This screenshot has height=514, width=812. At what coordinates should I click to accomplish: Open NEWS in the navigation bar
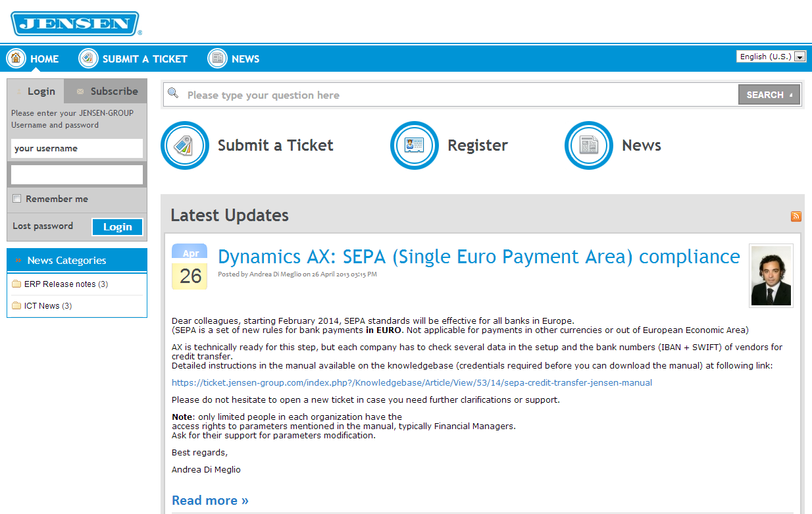pyautogui.click(x=245, y=59)
